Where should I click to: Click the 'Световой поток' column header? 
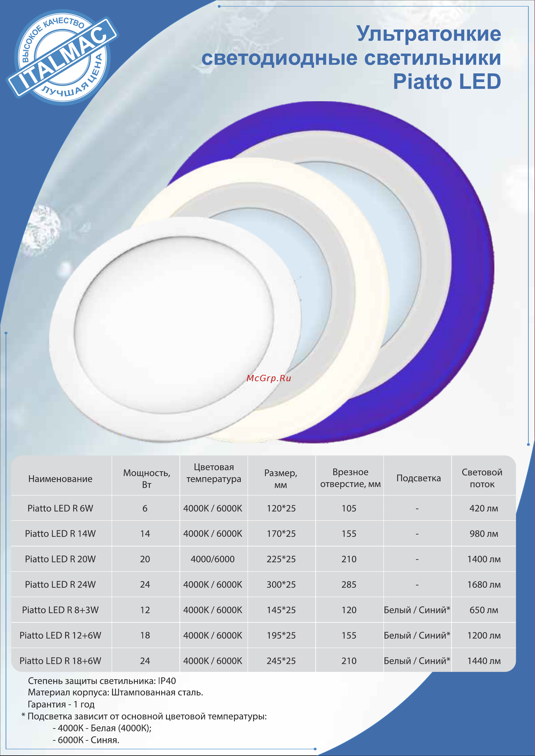482,478
